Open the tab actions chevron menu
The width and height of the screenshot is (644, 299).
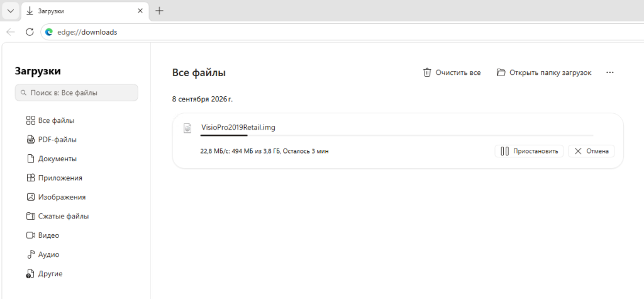pos(11,11)
